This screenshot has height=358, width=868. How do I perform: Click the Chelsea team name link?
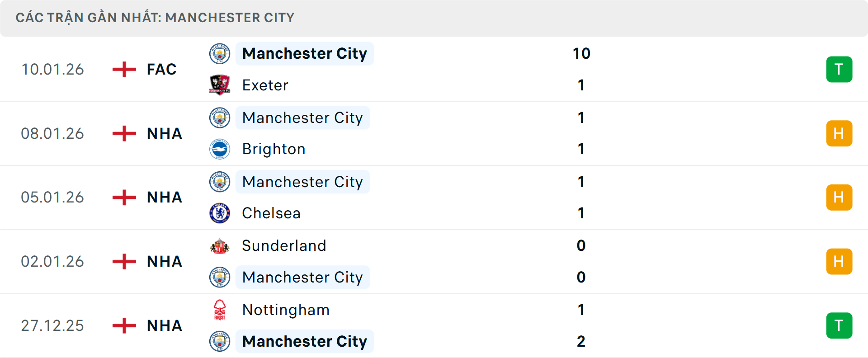pyautogui.click(x=271, y=213)
